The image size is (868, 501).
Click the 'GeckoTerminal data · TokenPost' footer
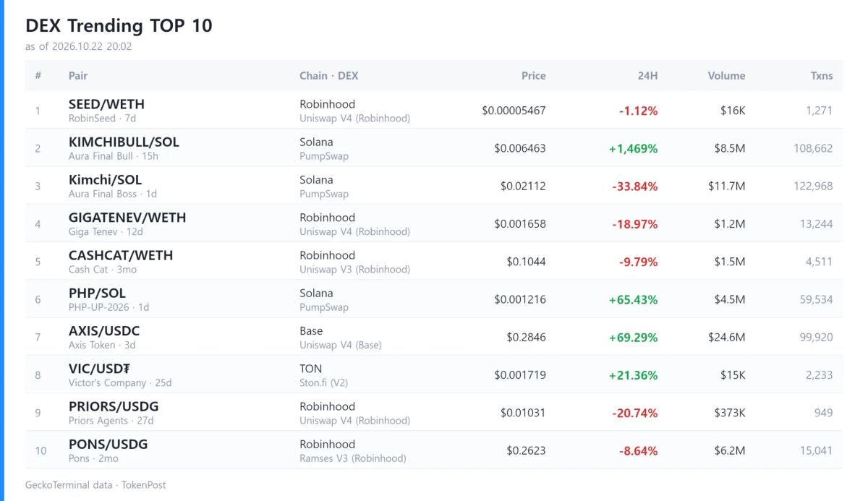pyautogui.click(x=95, y=484)
